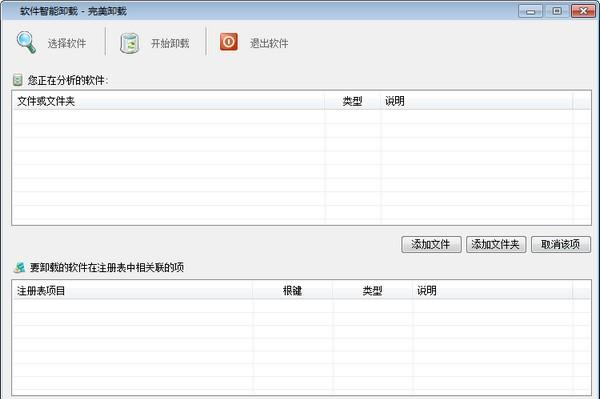This screenshot has height=399, width=600.
Task: Click the 说明 header in the file list
Action: (477, 101)
